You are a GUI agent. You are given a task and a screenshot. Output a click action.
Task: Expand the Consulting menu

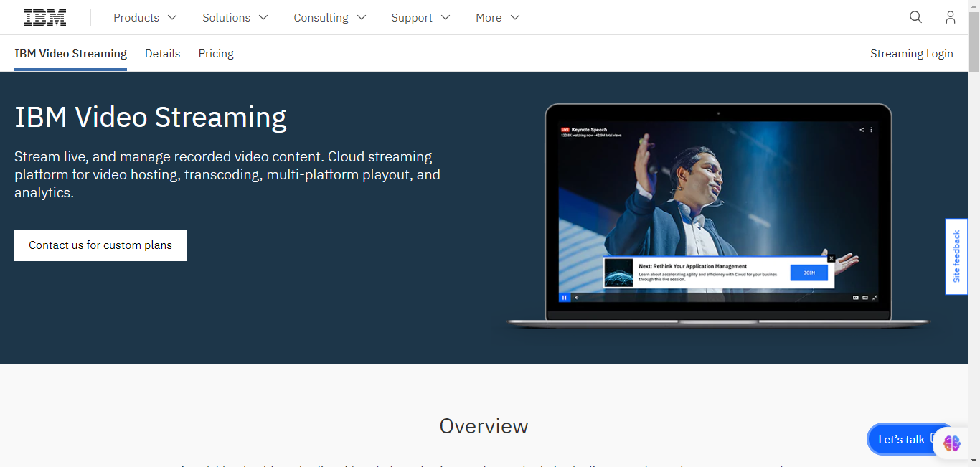coord(330,17)
